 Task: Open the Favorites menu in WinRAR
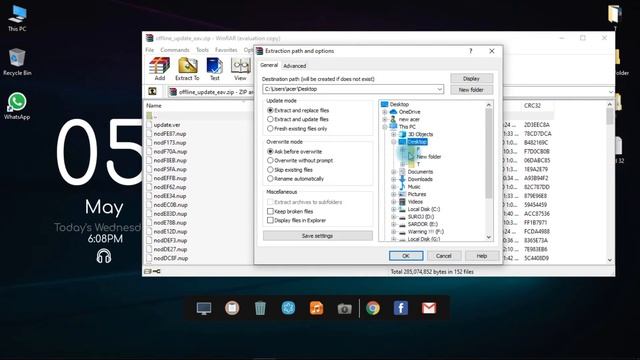[226, 50]
